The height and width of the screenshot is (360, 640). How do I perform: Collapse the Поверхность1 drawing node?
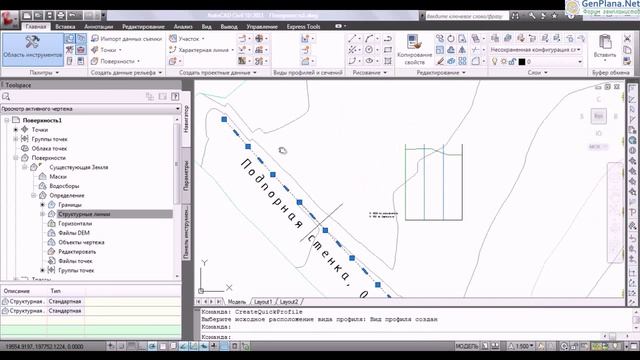coord(7,120)
